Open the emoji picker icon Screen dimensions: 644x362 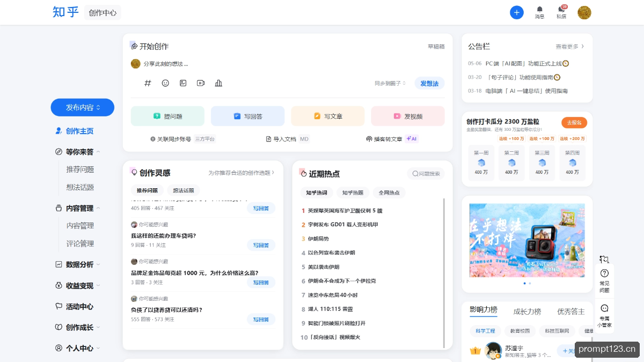click(165, 83)
